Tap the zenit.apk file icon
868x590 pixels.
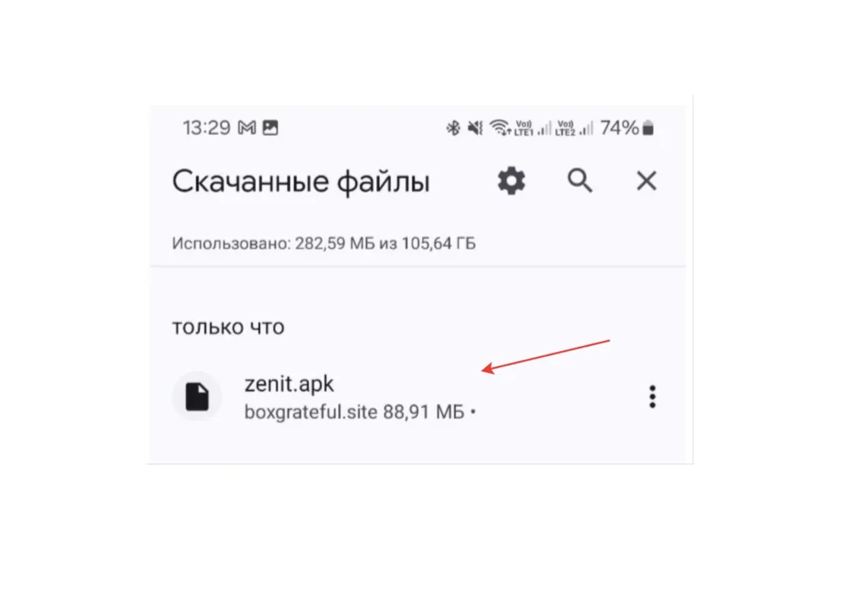[197, 396]
